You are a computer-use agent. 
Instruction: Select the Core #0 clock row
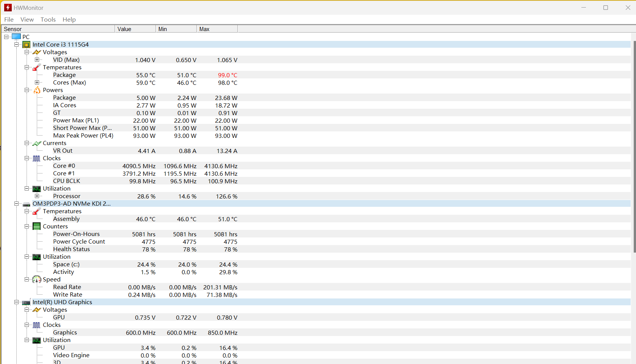point(316,166)
